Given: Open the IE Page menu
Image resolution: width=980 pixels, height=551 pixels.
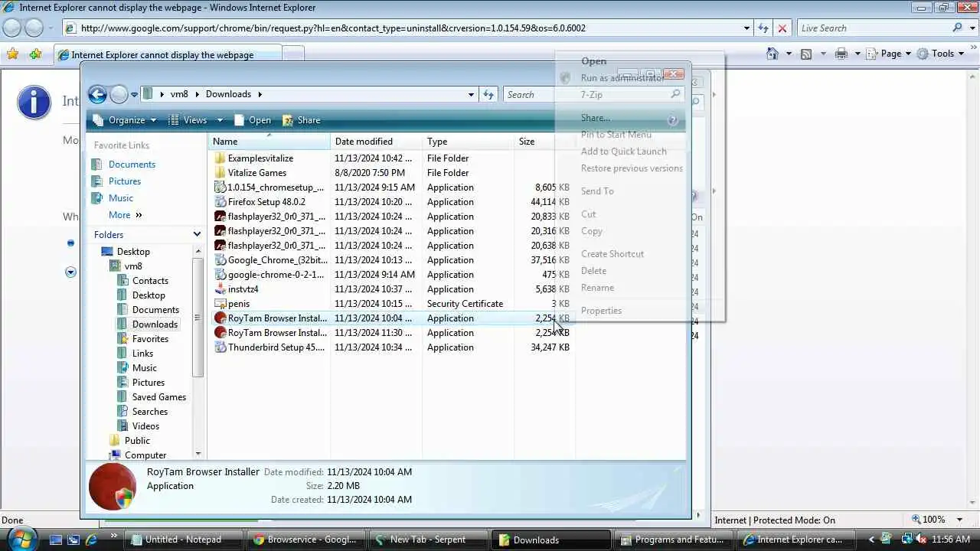Looking at the screenshot, I should tap(889, 54).
